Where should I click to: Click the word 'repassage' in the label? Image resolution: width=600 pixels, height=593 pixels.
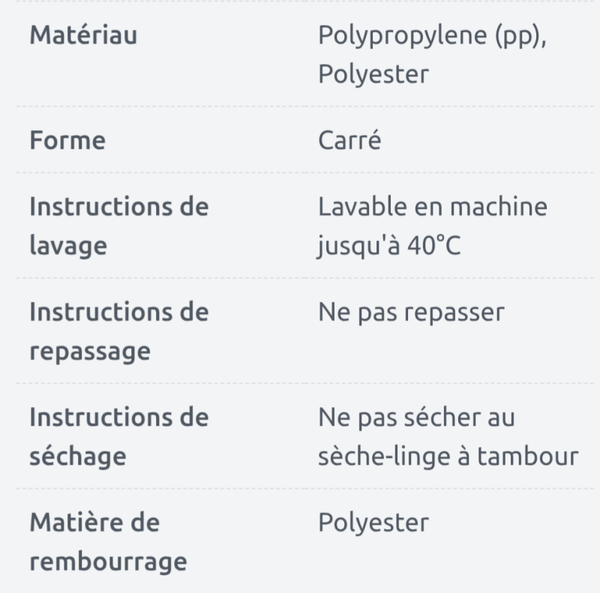tap(90, 352)
